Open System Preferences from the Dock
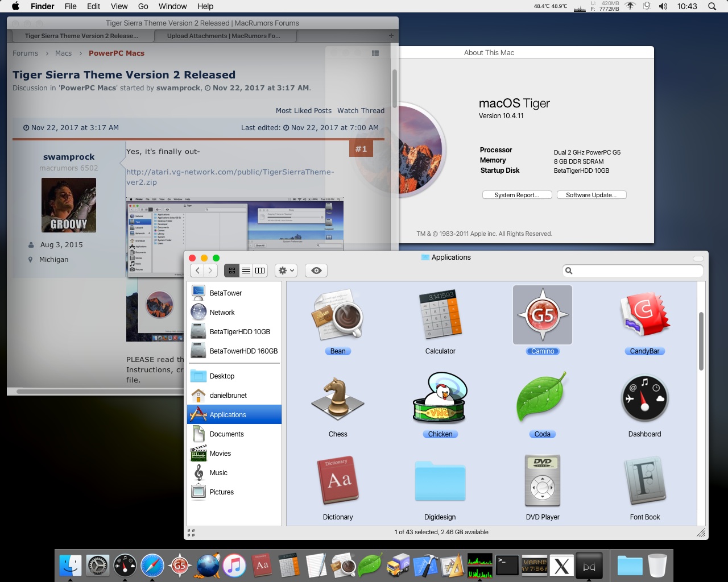The image size is (728, 582). point(98,566)
